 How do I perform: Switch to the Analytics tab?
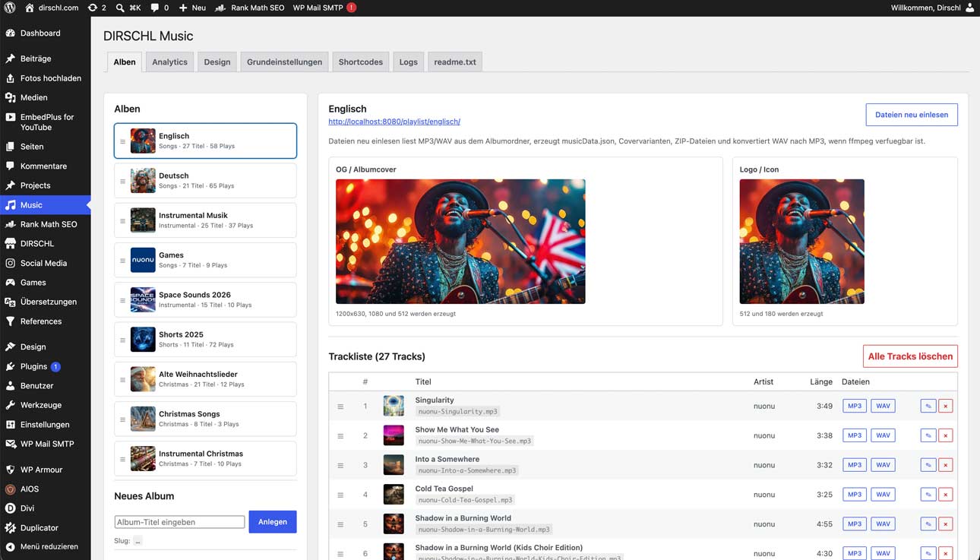[169, 62]
